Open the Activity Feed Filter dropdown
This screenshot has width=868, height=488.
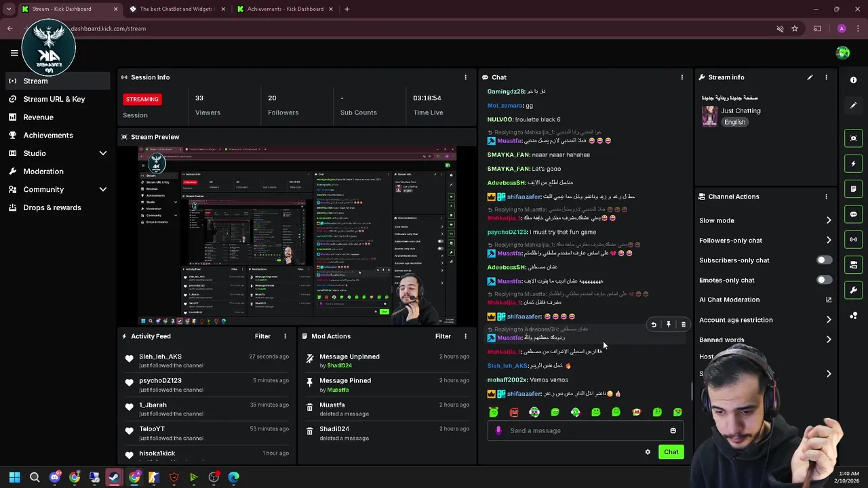click(x=262, y=336)
